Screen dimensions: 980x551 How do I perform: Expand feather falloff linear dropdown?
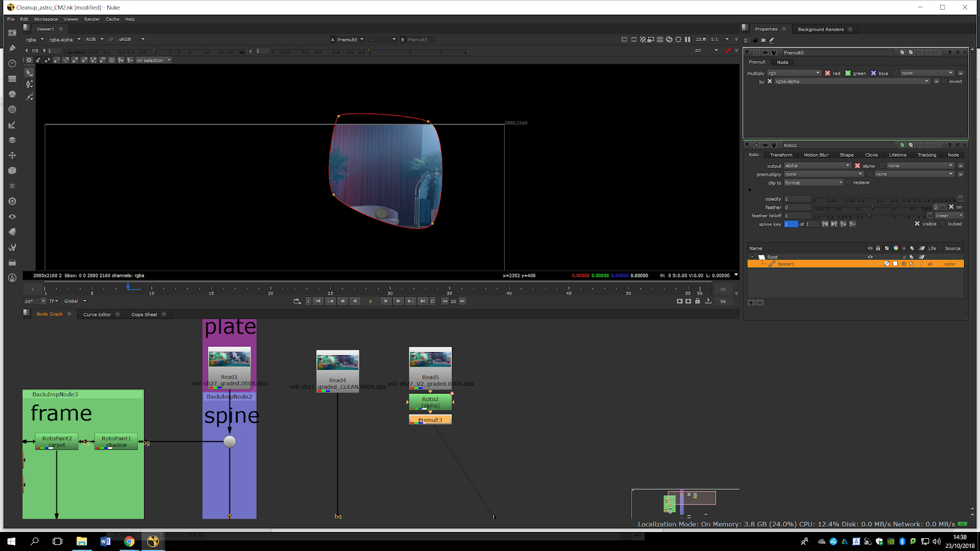tap(949, 216)
